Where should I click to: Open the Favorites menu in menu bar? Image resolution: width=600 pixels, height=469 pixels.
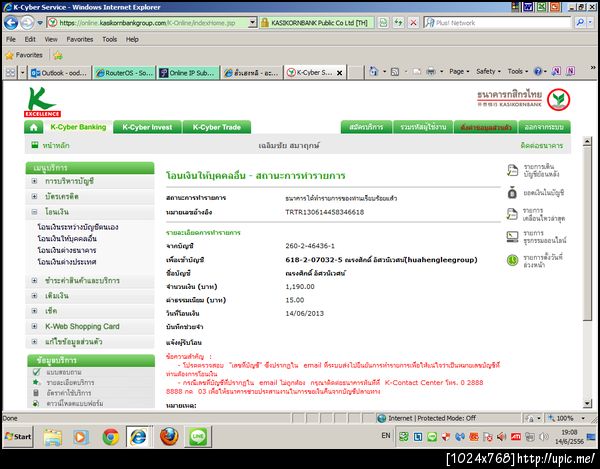click(80, 39)
